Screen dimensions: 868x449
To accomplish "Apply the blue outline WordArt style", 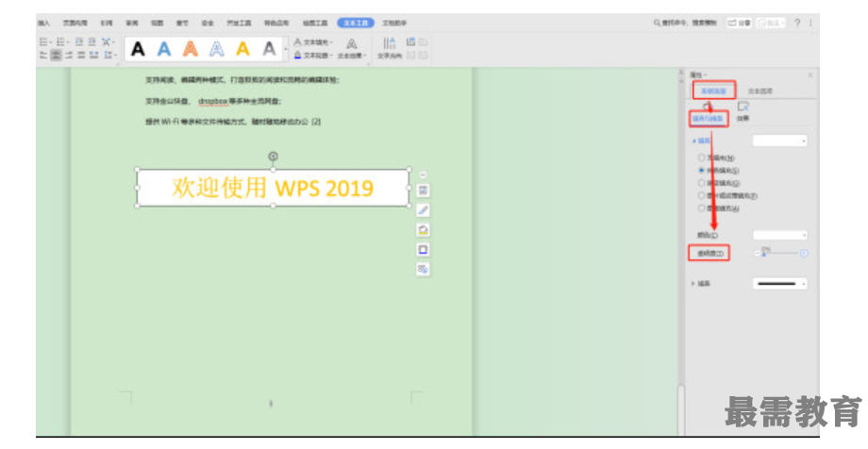I will (x=216, y=49).
